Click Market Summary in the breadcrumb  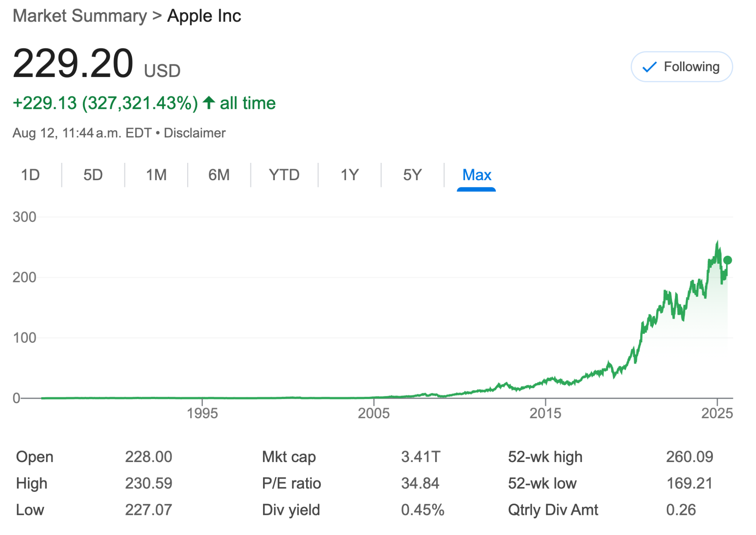[79, 15]
